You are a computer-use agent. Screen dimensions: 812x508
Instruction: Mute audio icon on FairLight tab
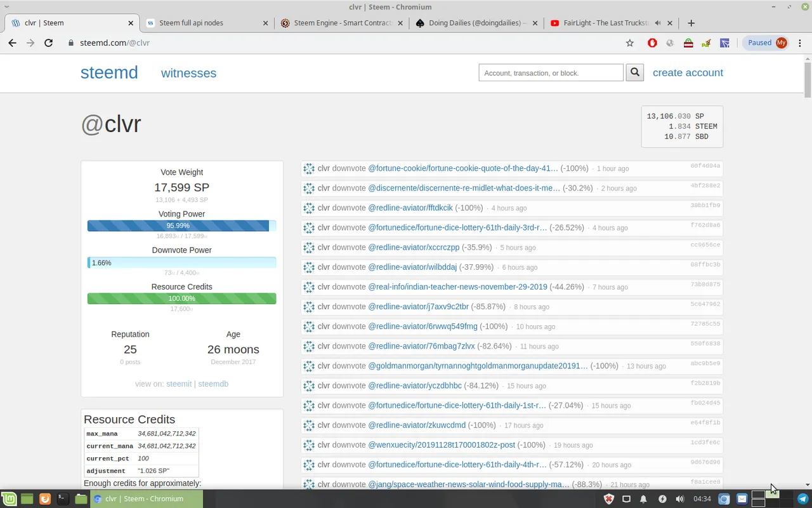(x=658, y=23)
